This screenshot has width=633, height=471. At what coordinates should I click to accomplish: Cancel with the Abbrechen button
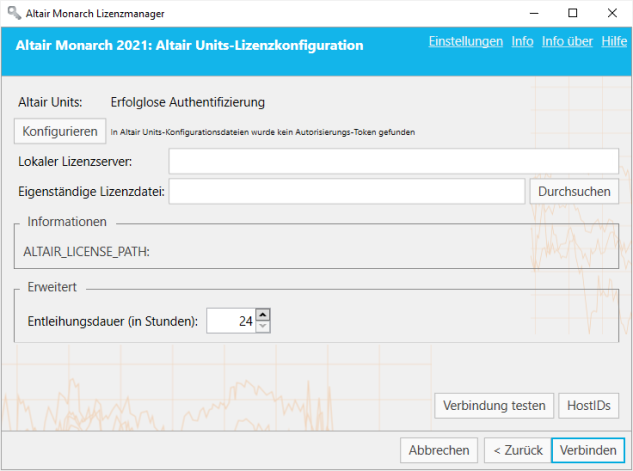click(x=439, y=450)
